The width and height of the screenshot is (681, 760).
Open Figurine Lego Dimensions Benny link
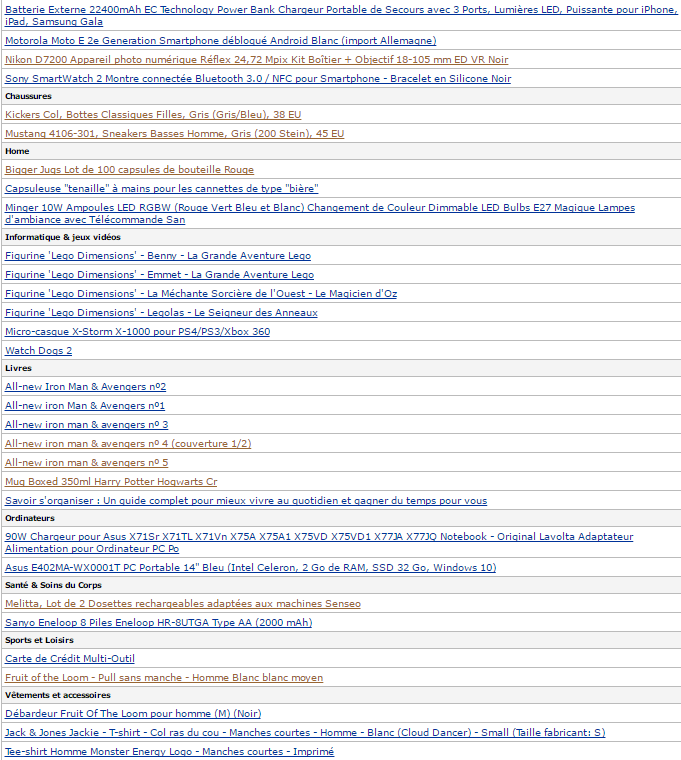click(x=158, y=255)
